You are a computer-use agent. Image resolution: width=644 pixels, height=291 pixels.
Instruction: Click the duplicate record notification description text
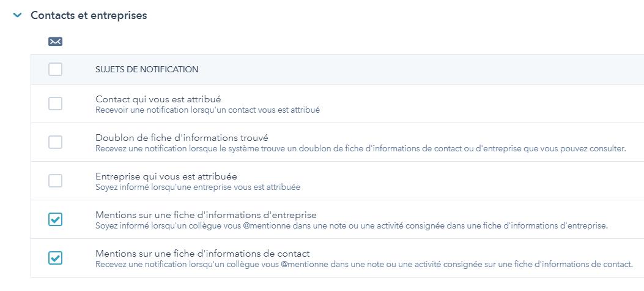pyautogui.click(x=361, y=149)
